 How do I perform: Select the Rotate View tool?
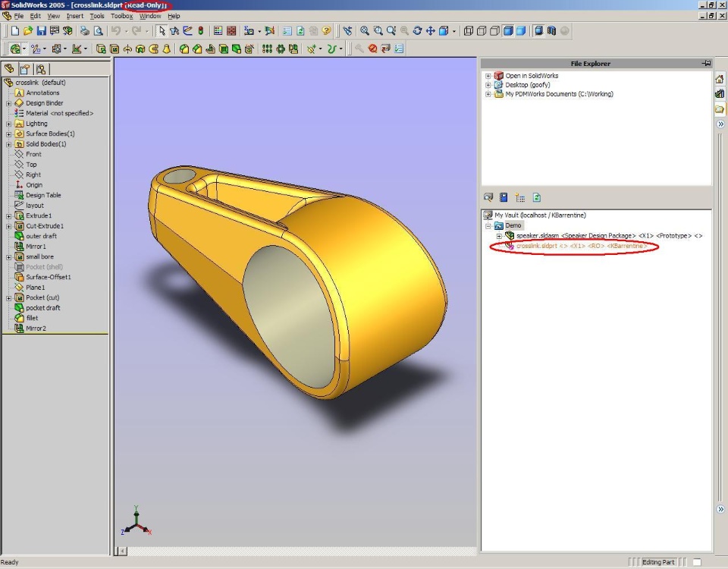[417, 30]
